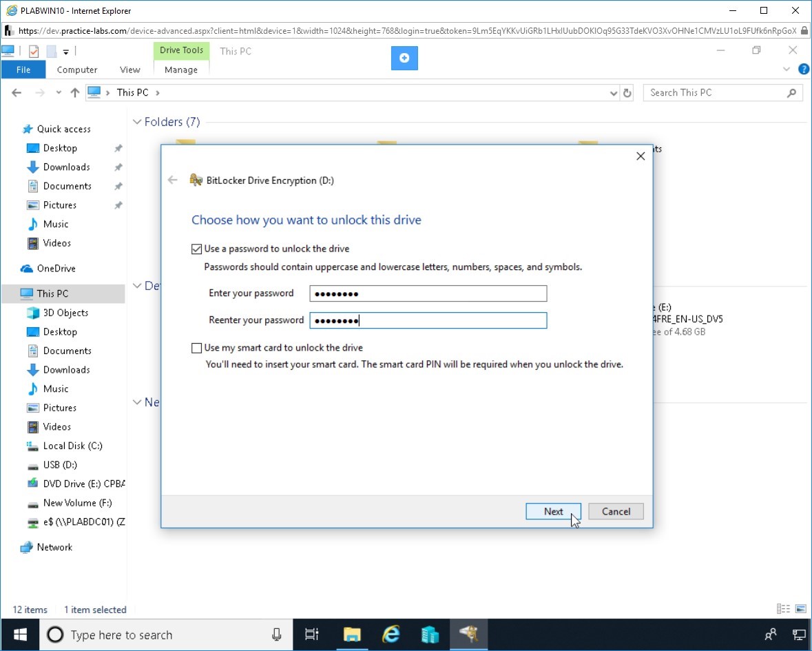Click Cancel in BitLocker dialog

point(616,511)
